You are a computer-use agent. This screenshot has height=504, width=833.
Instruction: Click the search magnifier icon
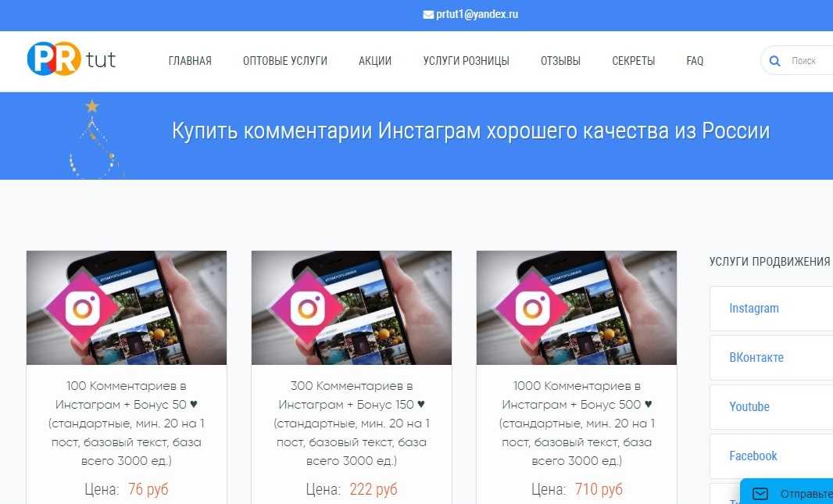[x=774, y=61]
